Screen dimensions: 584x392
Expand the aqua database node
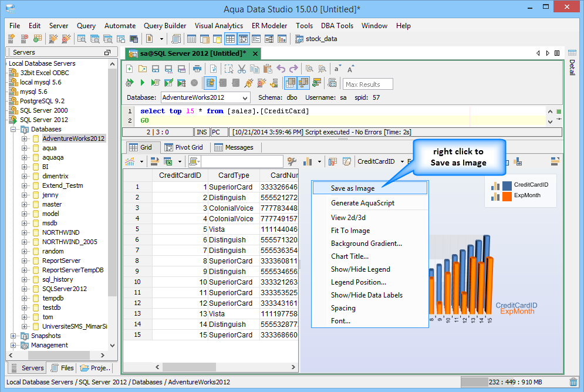[x=24, y=148]
